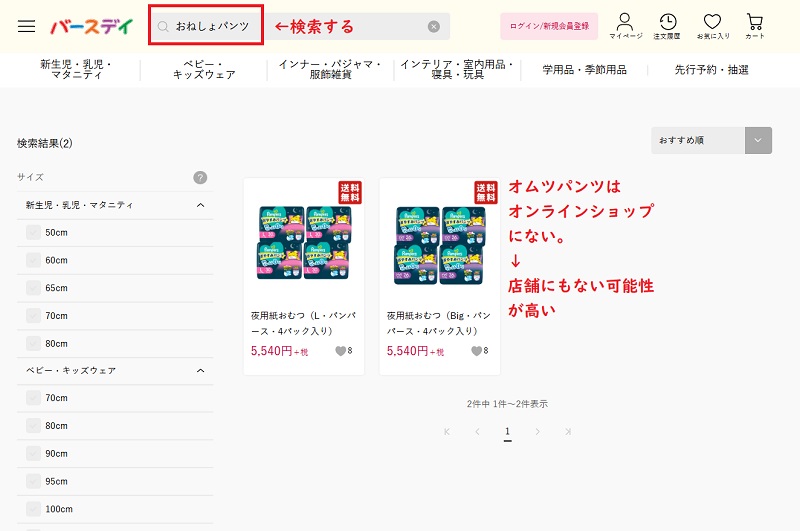The width and height of the screenshot is (800, 531).
Task: Open お気に入り favorites heart icon
Action: point(712,26)
